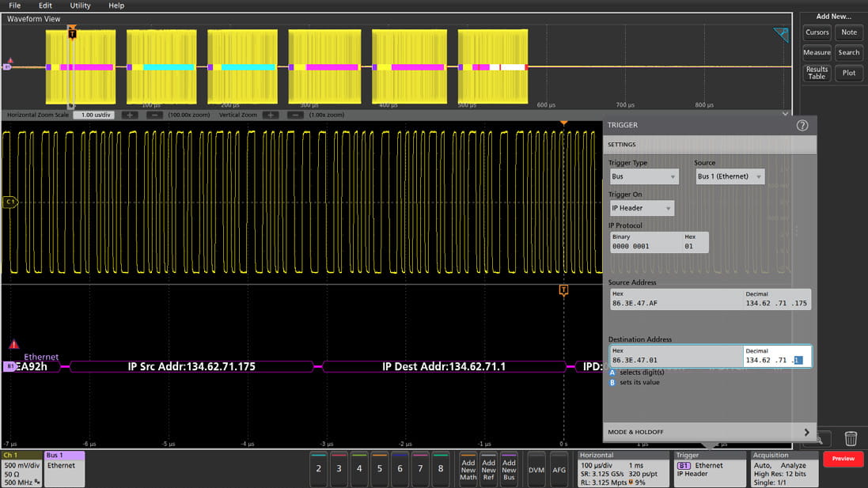Open the trigger Source dropdown
The image size is (868, 488).
pyautogui.click(x=730, y=176)
